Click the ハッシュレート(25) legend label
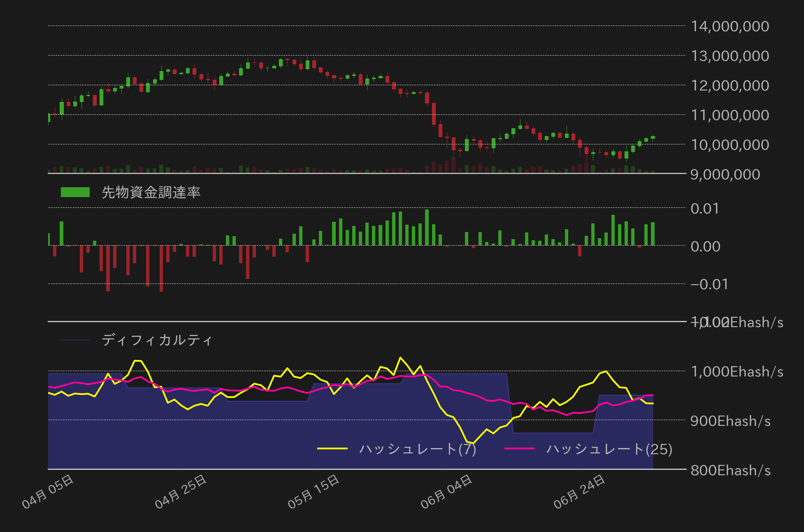The height and width of the screenshot is (532, 804). pyautogui.click(x=609, y=449)
